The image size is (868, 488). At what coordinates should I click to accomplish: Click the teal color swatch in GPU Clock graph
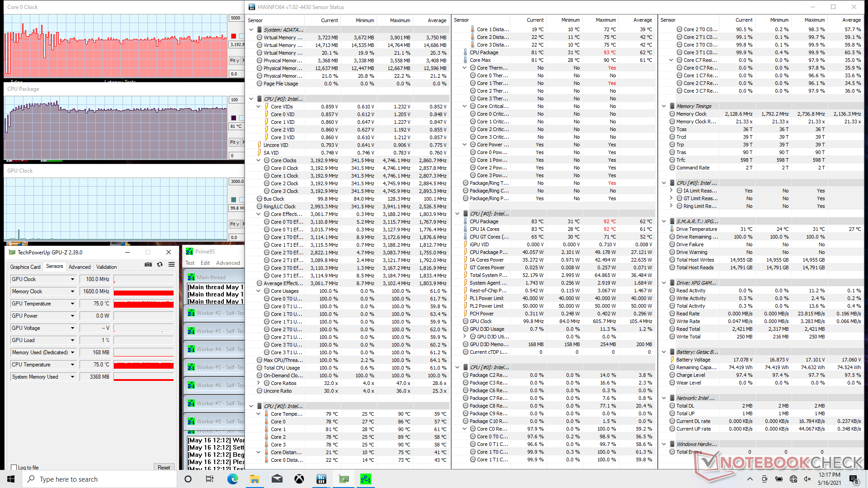click(234, 200)
